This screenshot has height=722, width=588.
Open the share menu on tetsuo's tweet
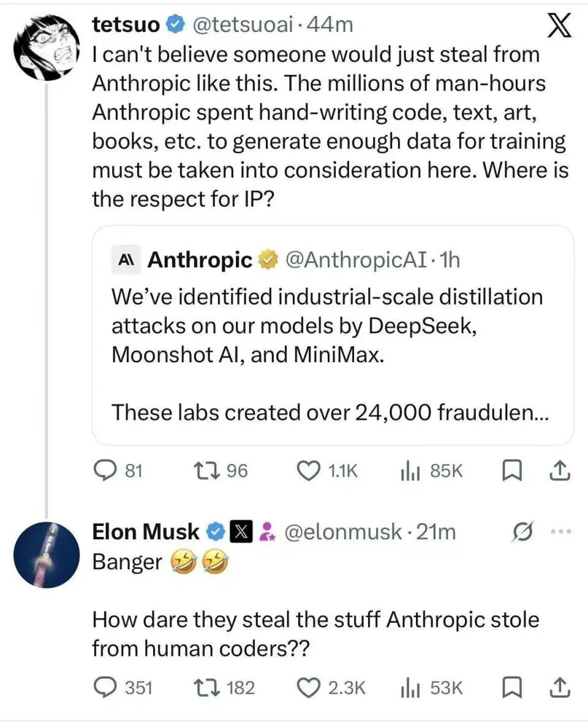coord(560,471)
